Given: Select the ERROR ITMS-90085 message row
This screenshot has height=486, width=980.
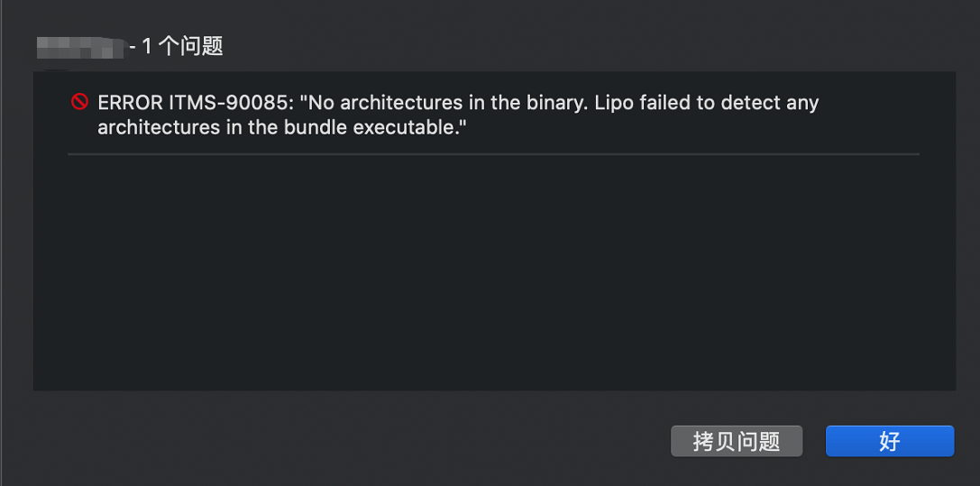Looking at the screenshot, I should pyautogui.click(x=494, y=115).
